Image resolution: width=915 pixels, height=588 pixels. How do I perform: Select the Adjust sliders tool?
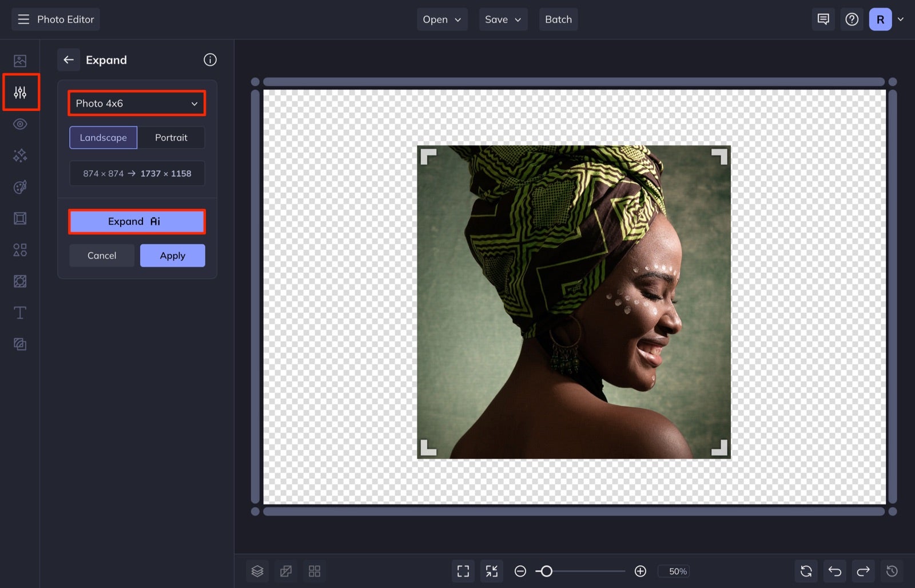coord(21,92)
